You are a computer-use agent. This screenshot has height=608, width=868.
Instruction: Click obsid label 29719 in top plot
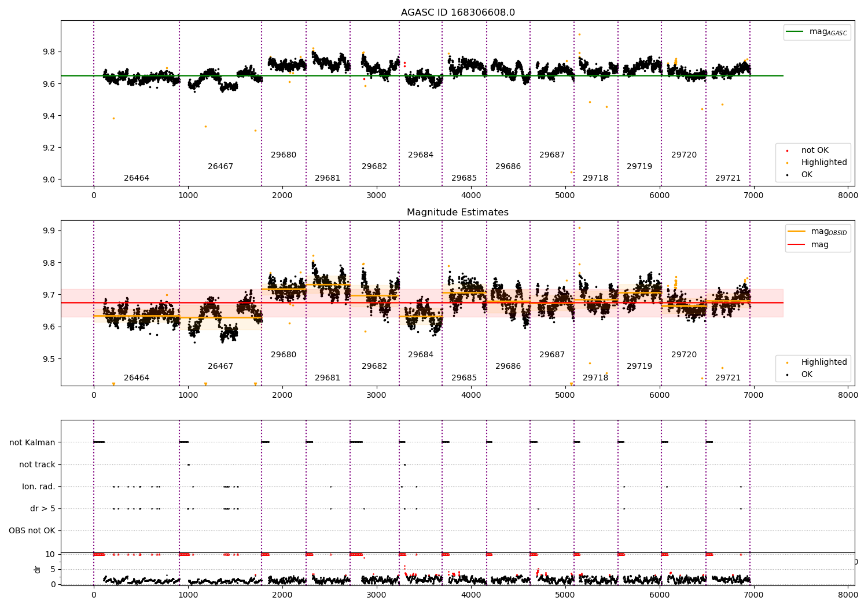pyautogui.click(x=639, y=167)
